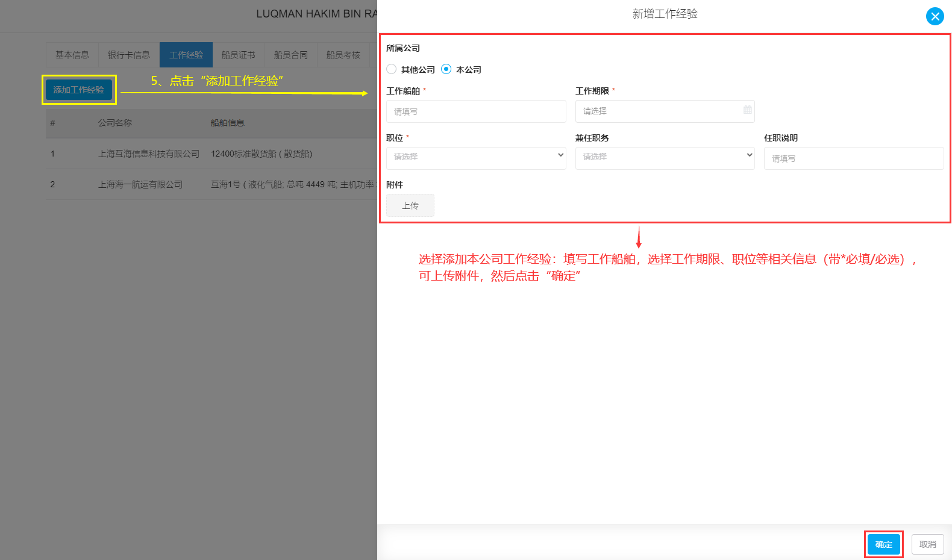Click 12400标准散货船 ship info cell
This screenshot has width=952, height=560.
pos(261,154)
